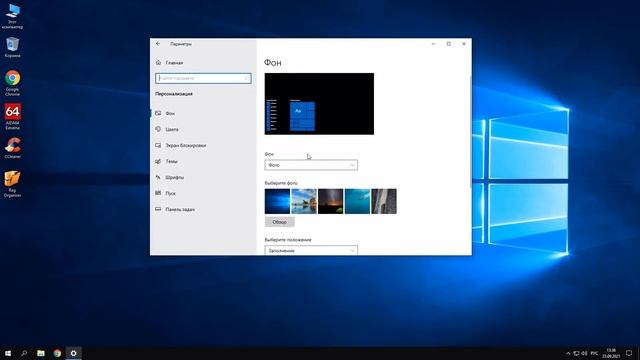Open volume icon in system tray
Viewport: 640px width, 360px height.
pos(584,353)
